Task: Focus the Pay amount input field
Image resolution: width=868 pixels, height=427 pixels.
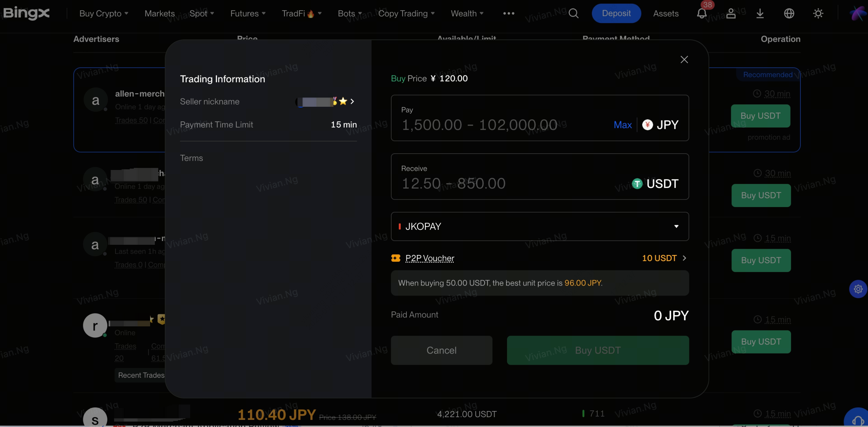Action: pyautogui.click(x=540, y=118)
